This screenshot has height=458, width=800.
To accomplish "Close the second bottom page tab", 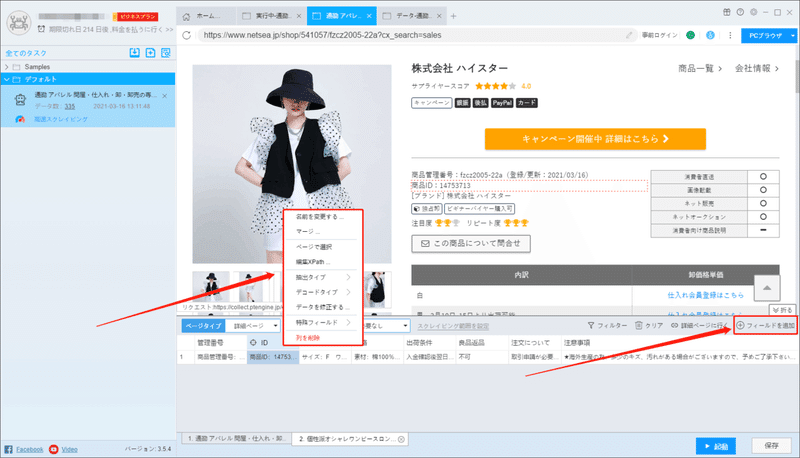I will 401,439.
